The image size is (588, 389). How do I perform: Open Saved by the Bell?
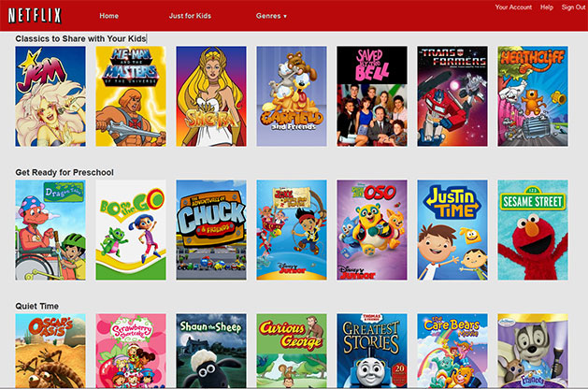[372, 96]
